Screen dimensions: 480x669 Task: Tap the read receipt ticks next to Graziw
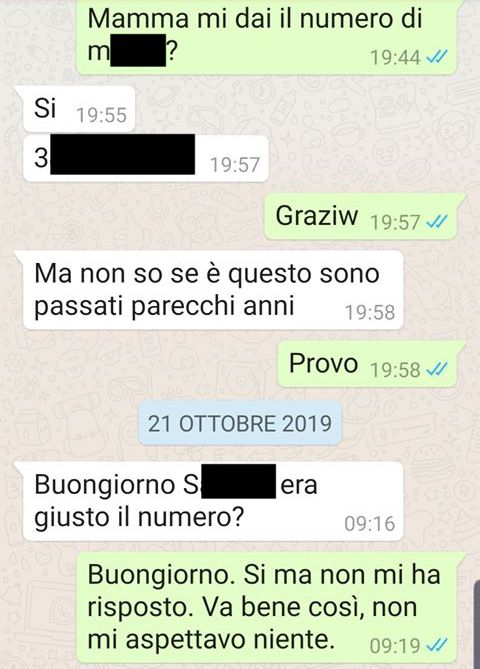(436, 221)
